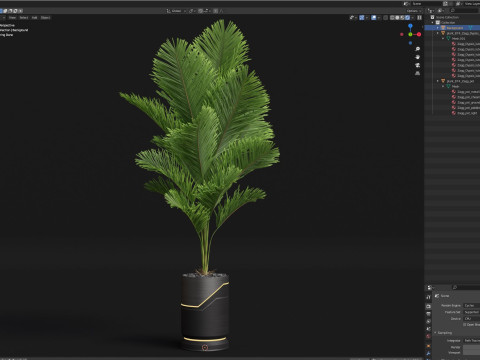The width and height of the screenshot is (480, 360).
Task: Click the Scene name field in top bar
Action: pos(426,4)
